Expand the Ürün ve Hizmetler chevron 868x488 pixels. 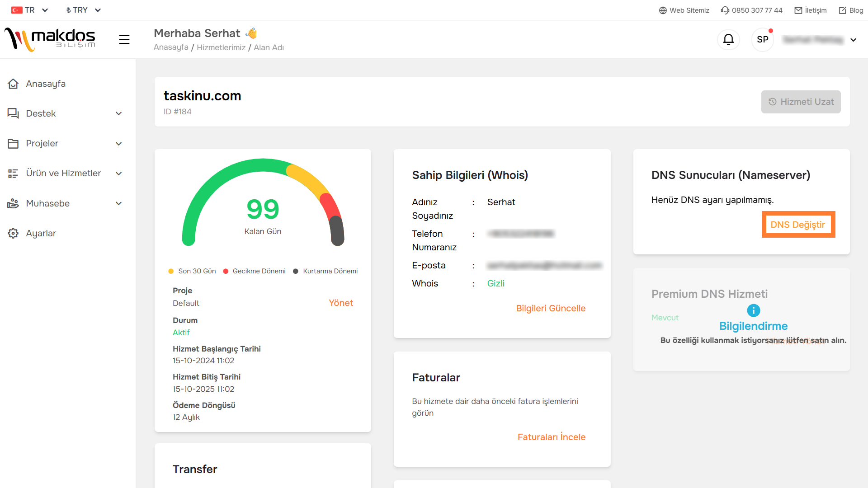click(119, 174)
